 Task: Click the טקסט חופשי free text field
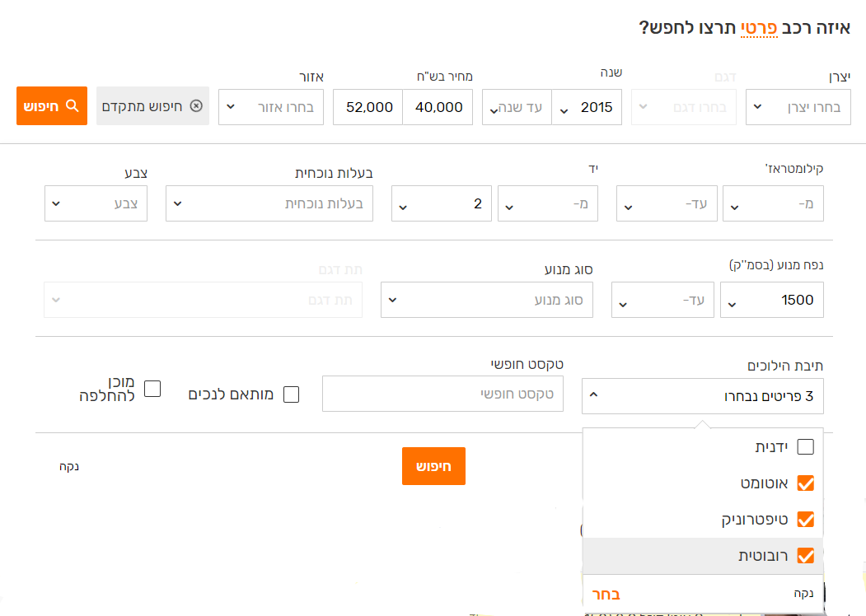443,394
